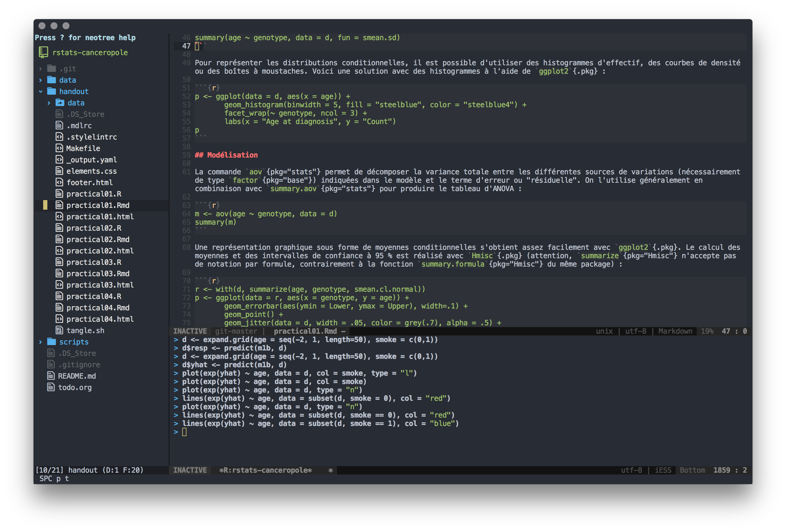Open todo.org from the neotree sidebar

(x=75, y=387)
